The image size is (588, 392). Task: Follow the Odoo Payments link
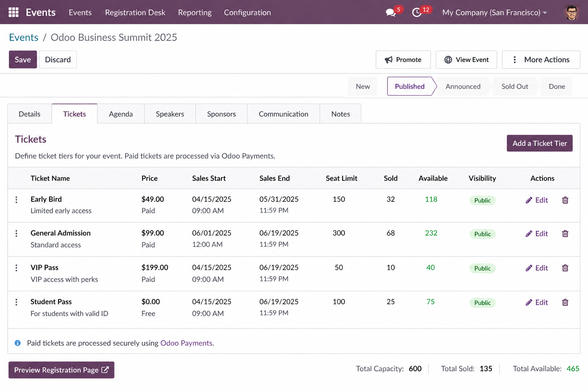pos(186,343)
